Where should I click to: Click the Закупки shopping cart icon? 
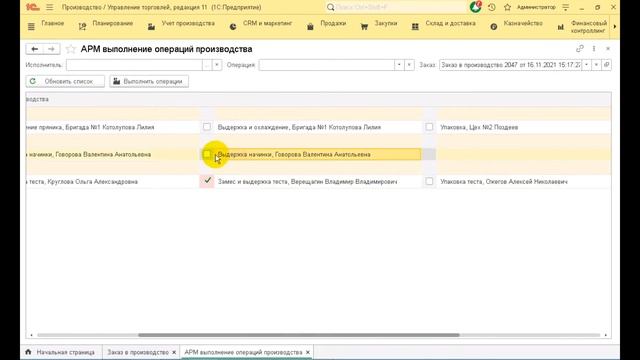364,27
